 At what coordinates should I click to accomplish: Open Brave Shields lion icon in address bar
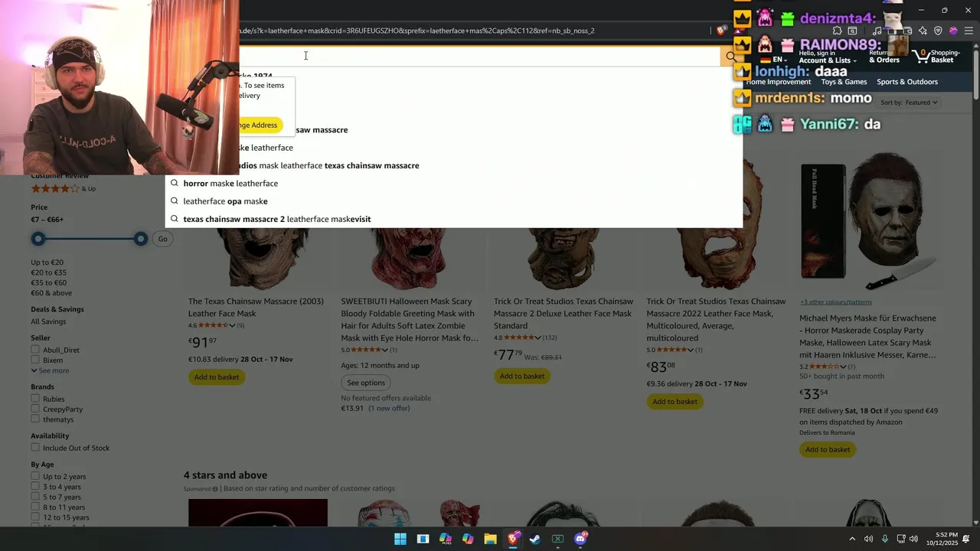click(720, 31)
